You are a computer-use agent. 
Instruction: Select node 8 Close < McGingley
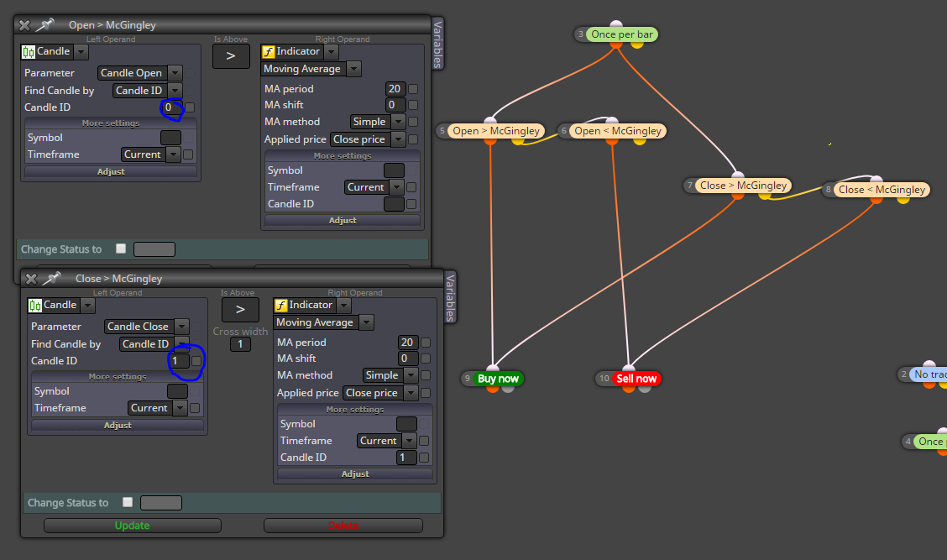tap(882, 190)
